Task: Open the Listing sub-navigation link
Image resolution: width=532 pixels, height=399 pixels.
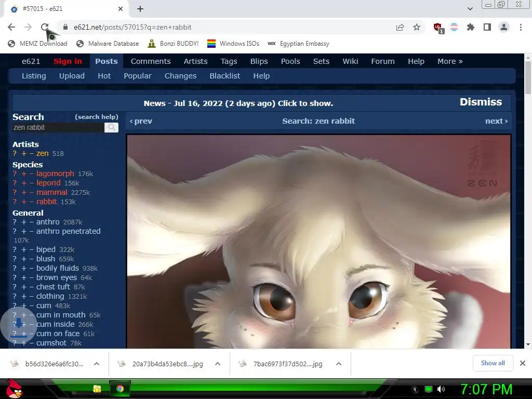Action: pos(34,76)
